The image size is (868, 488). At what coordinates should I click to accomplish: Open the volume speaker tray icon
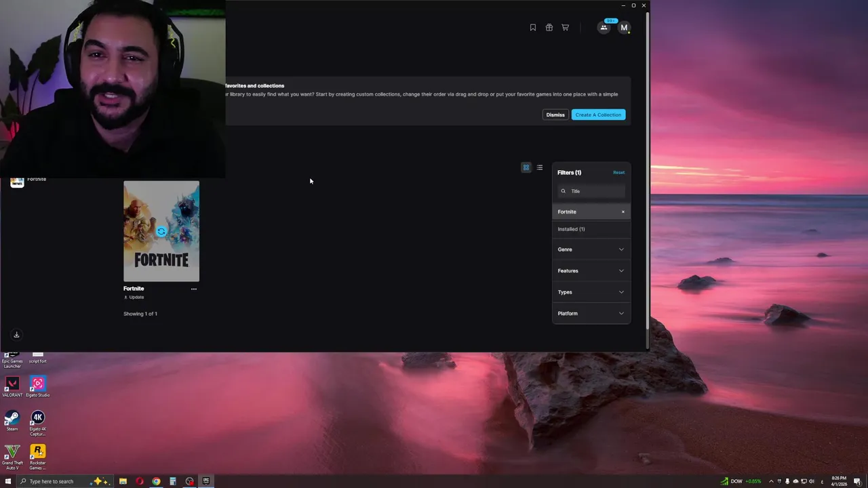click(812, 481)
